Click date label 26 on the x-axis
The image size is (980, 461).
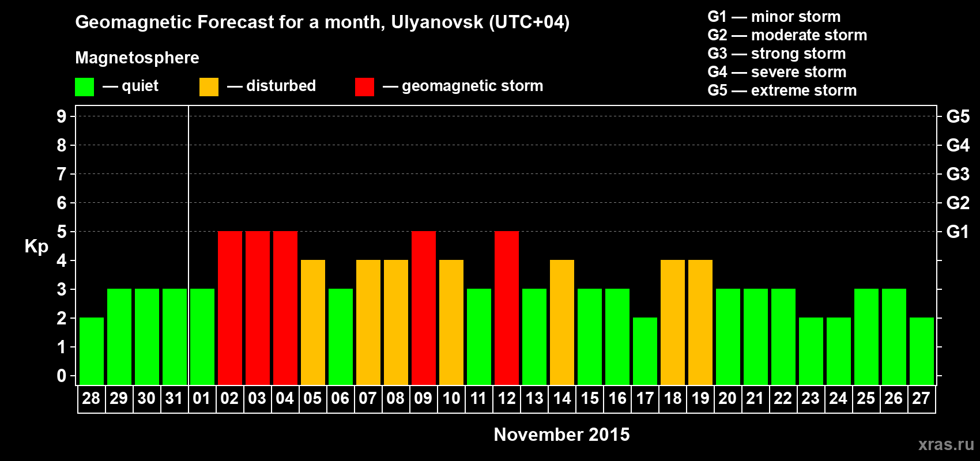[x=894, y=398]
